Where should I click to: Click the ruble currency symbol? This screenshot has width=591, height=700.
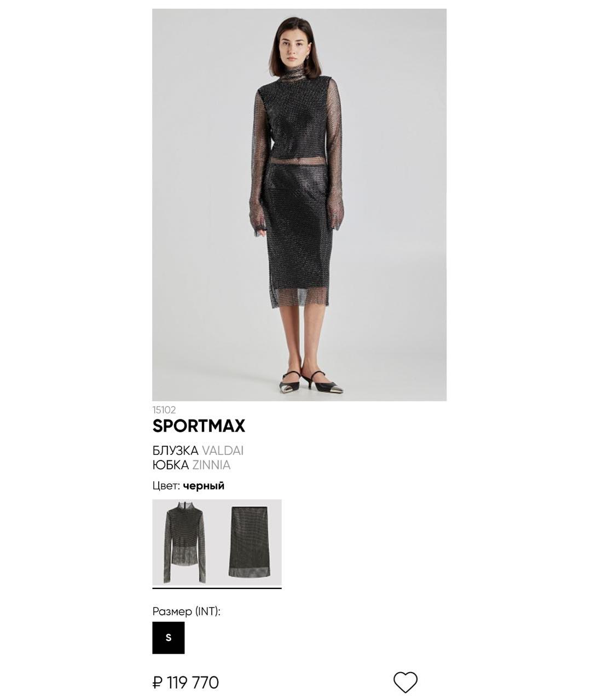coord(158,682)
